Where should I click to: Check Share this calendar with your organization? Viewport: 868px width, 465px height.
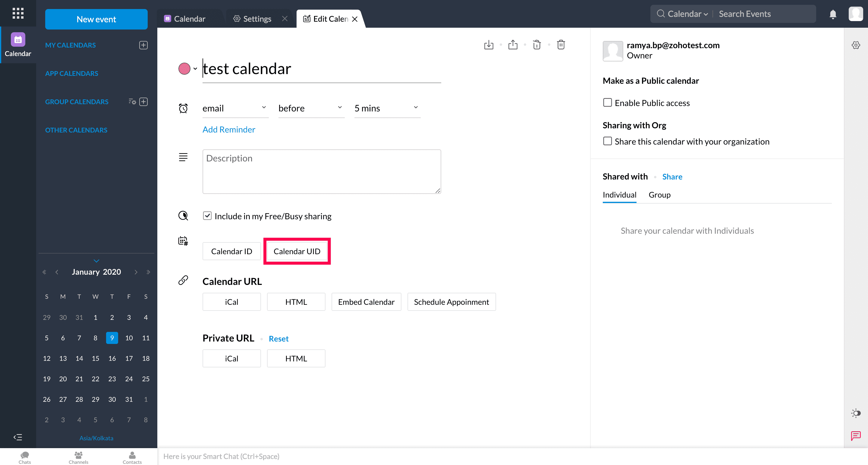607,141
